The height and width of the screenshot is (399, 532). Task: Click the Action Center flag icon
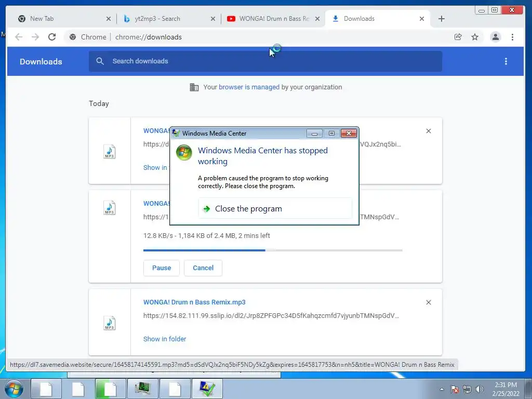[455, 389]
